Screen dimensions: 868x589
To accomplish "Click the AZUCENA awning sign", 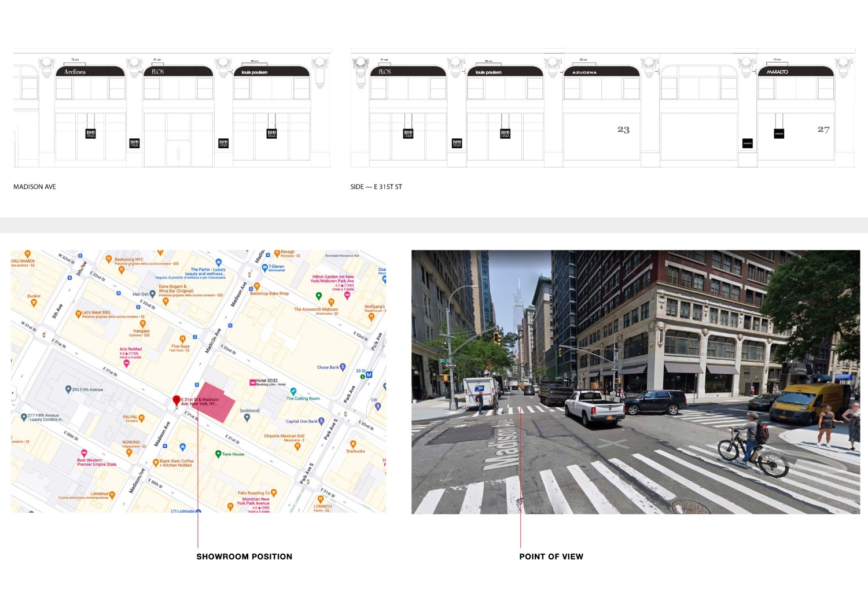I will (x=601, y=72).
